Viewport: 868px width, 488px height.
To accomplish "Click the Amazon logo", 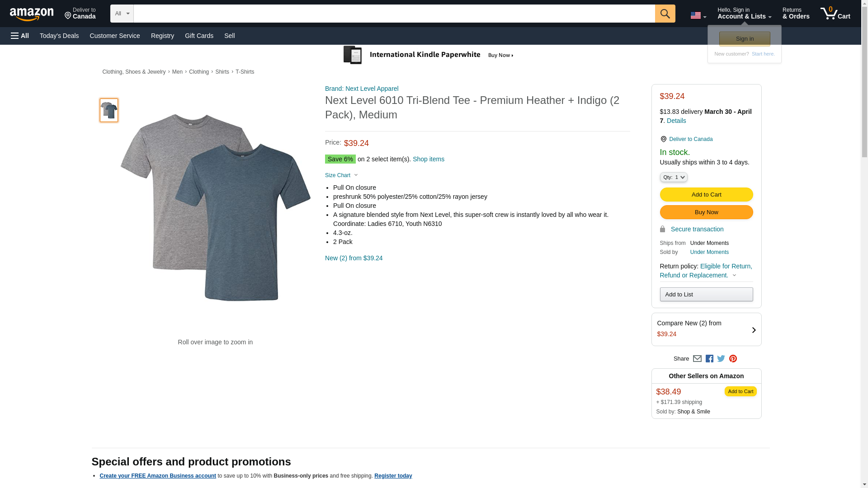I will (x=32, y=14).
